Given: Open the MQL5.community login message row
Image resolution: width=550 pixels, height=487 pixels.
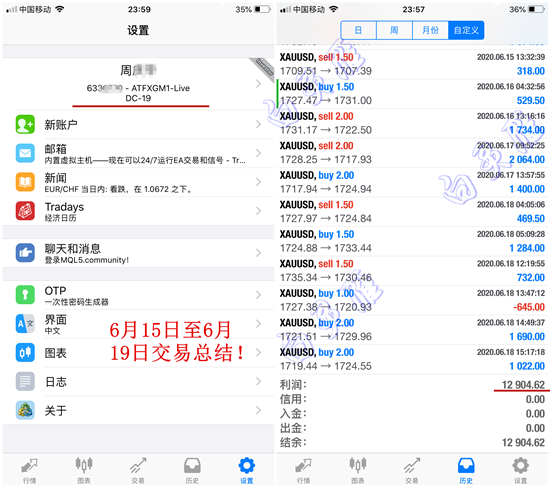Looking at the screenshot, I should pos(138,253).
